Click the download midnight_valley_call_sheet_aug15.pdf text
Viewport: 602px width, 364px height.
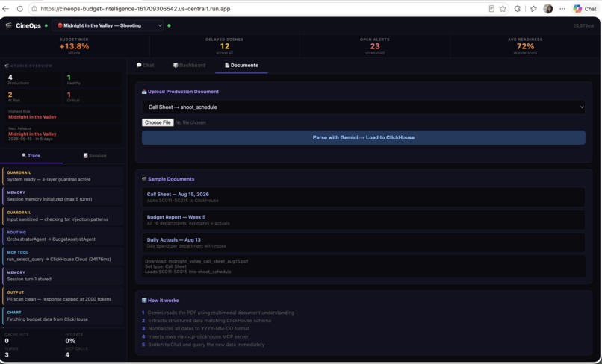pos(196,261)
